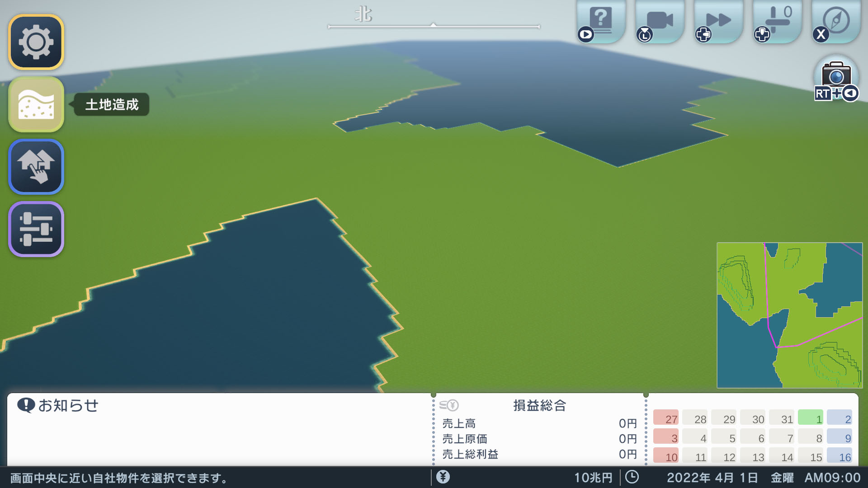Click the clock icon in status bar

tap(632, 477)
